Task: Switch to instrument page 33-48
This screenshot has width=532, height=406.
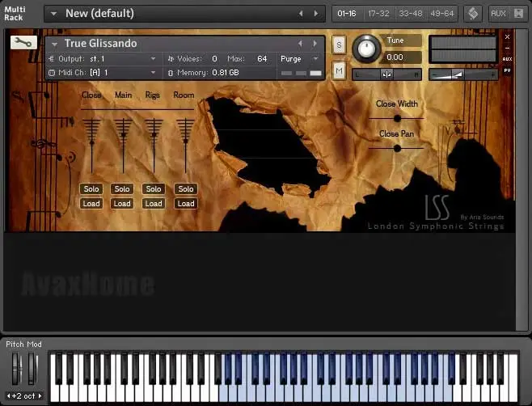Action: click(x=411, y=14)
